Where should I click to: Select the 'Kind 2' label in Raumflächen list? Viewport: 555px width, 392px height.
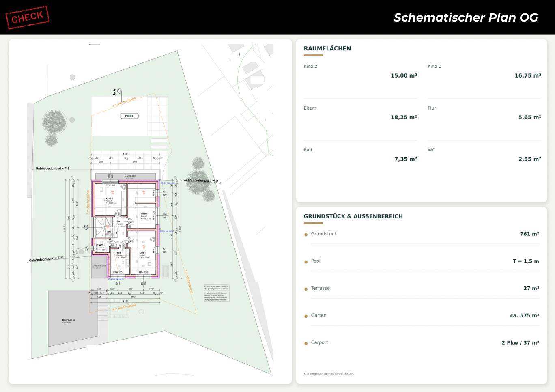pyautogui.click(x=310, y=66)
